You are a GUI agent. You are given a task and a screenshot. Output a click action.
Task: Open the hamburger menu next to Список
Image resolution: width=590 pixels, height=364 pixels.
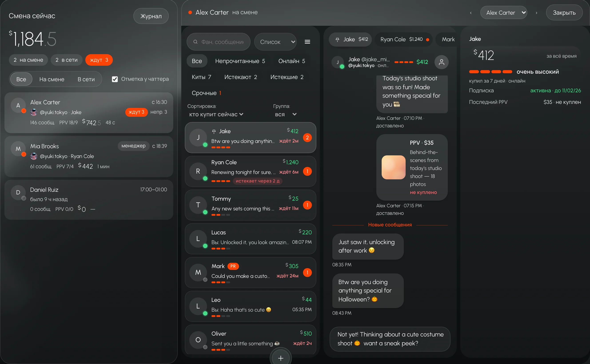point(307,42)
